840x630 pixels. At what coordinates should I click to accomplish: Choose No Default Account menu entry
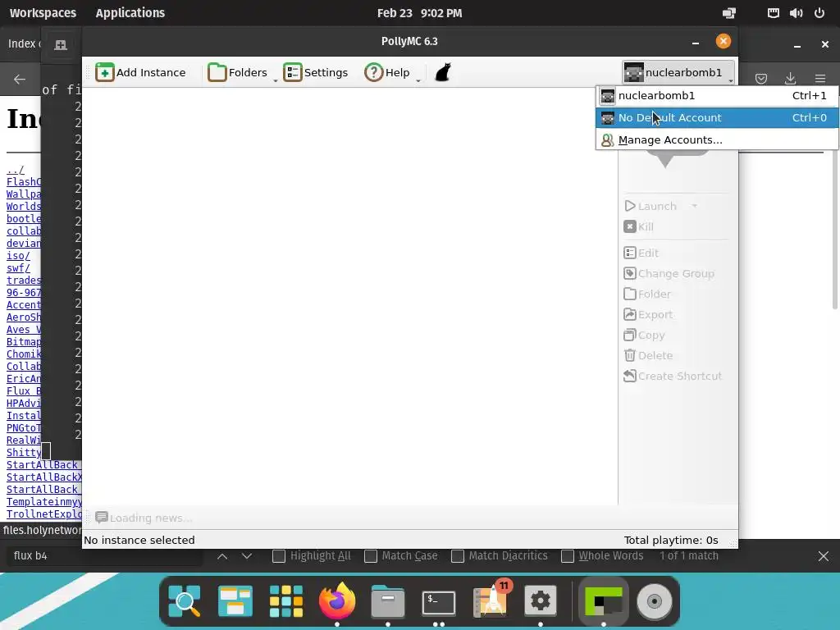pyautogui.click(x=717, y=118)
